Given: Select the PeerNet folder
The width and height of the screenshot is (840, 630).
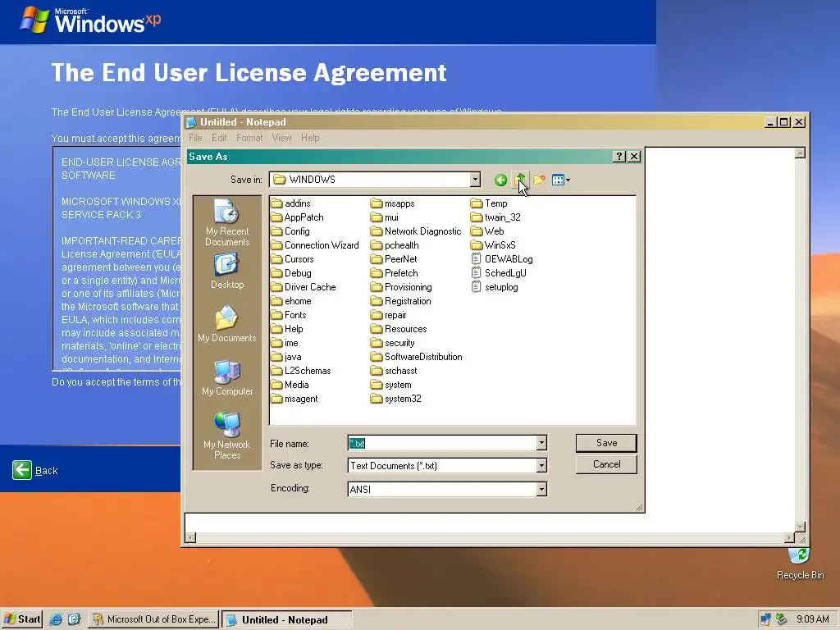Looking at the screenshot, I should pyautogui.click(x=394, y=259).
